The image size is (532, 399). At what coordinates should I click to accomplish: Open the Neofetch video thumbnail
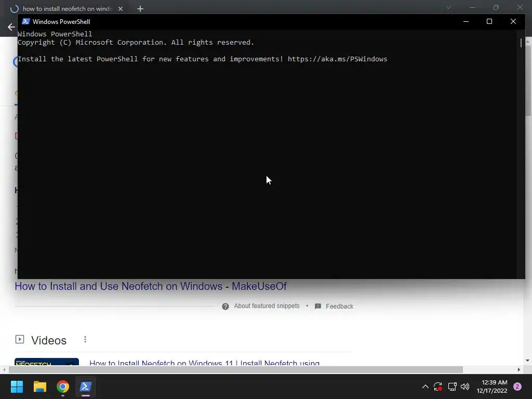(47, 362)
